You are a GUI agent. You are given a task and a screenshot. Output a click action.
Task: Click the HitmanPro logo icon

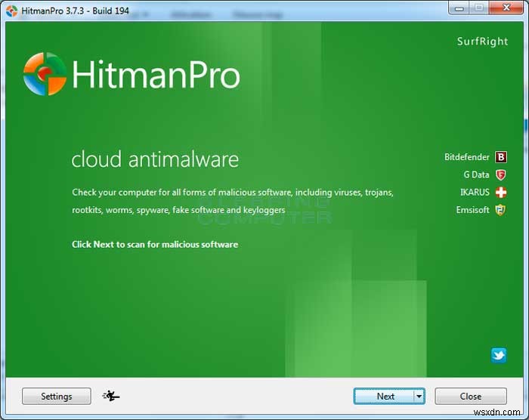click(x=45, y=74)
